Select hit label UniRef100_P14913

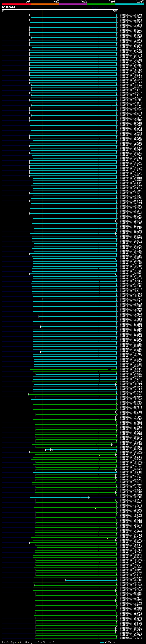click(131, 90)
